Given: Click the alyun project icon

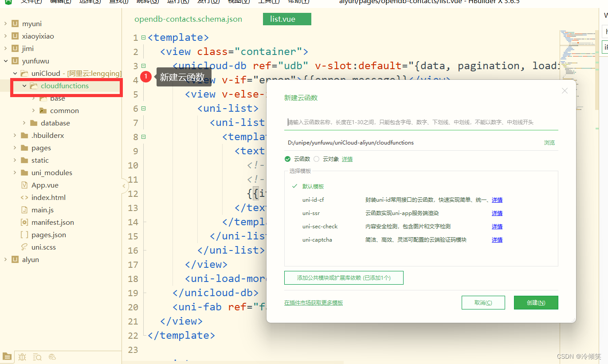Looking at the screenshot, I should coord(15,259).
